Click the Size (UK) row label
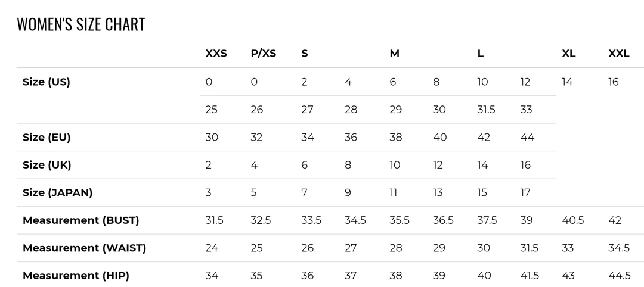 47,165
